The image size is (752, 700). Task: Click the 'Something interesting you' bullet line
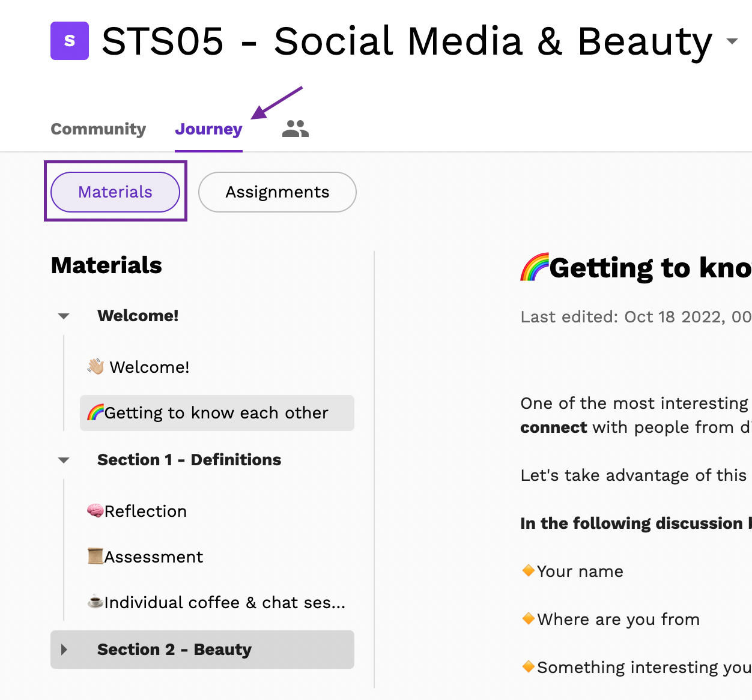click(x=637, y=668)
